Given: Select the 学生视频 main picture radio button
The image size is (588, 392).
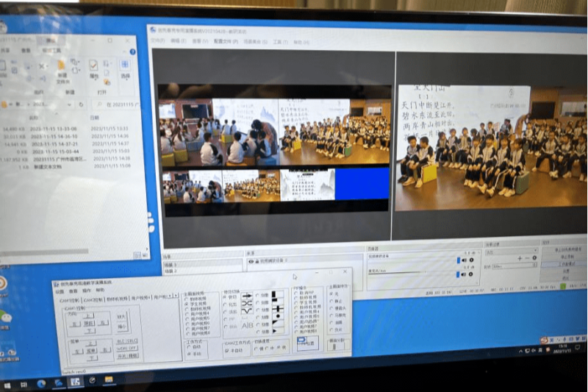Looking at the screenshot, I should [x=186, y=304].
